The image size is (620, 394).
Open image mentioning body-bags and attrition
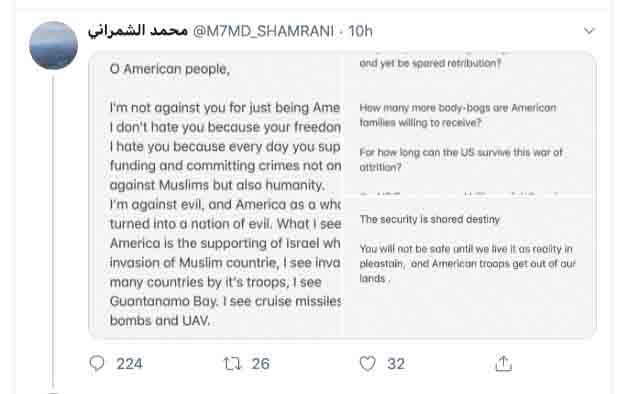click(470, 123)
